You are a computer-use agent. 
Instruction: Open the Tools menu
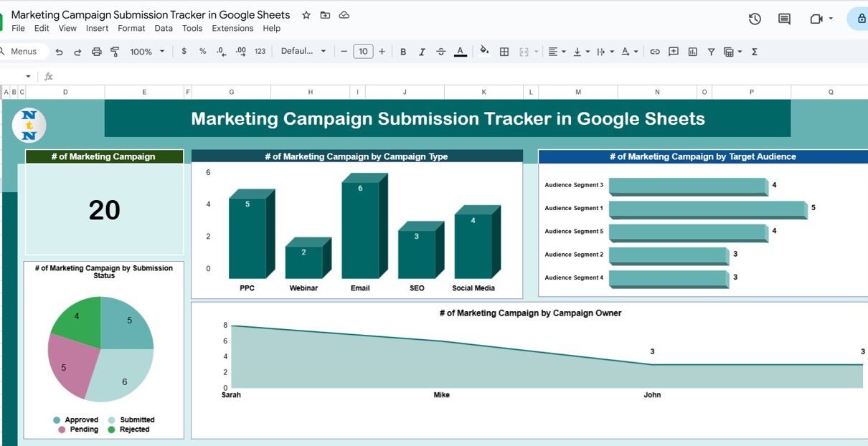(192, 29)
